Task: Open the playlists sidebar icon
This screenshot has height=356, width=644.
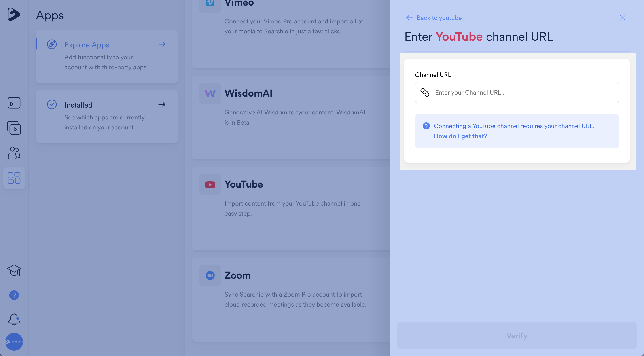Action: 14,128
